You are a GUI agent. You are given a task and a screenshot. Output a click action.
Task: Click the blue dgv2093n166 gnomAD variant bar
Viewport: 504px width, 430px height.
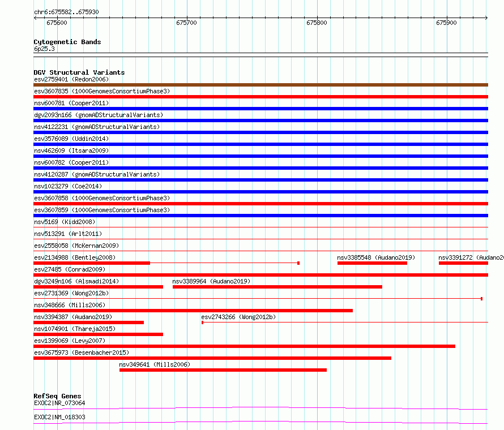tap(260, 121)
